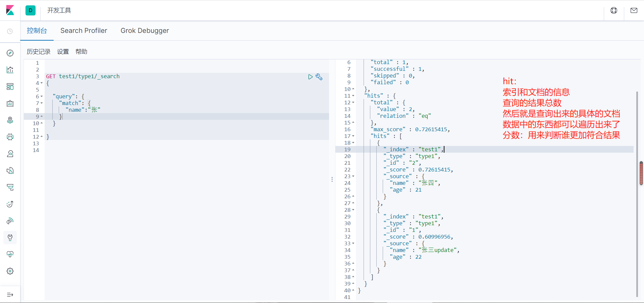Screen dimensions: 644x303
Task: Open Infrastructure icon in sidebar
Action: click(x=10, y=154)
